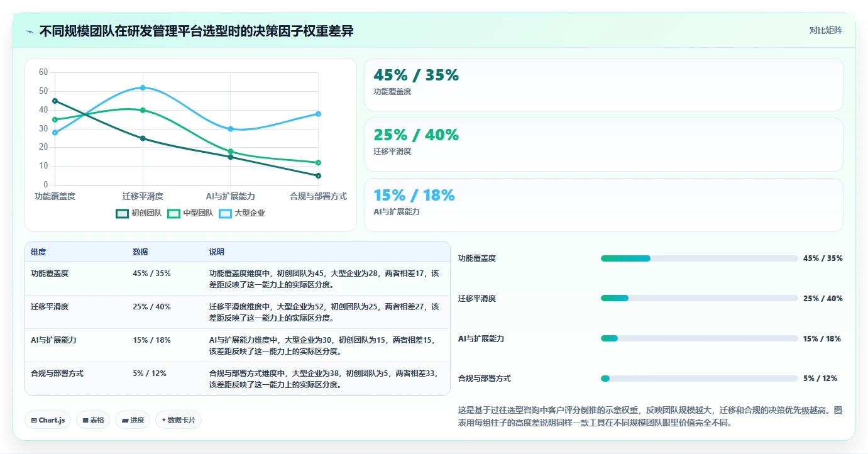Click table cell 45% / 35%
This screenshot has height=454, width=868.
click(151, 274)
